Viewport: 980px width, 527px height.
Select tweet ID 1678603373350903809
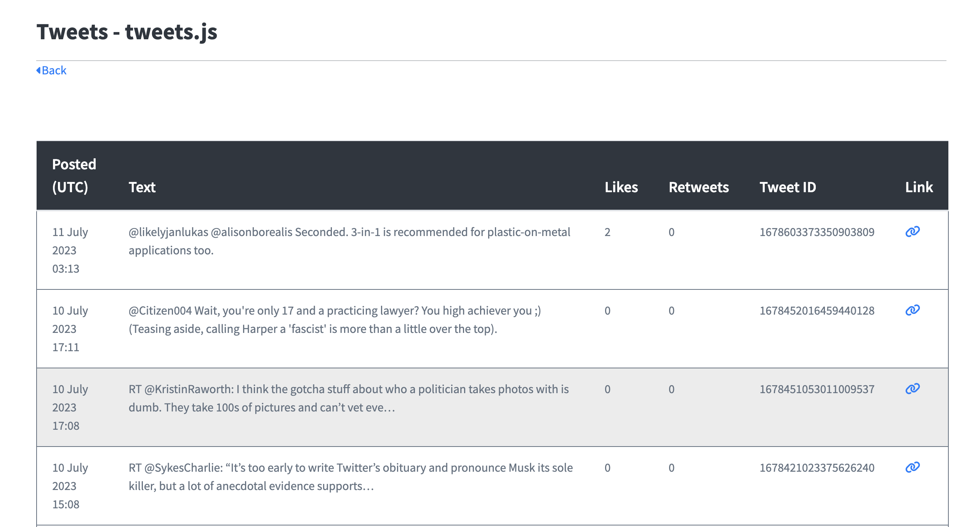tap(817, 232)
